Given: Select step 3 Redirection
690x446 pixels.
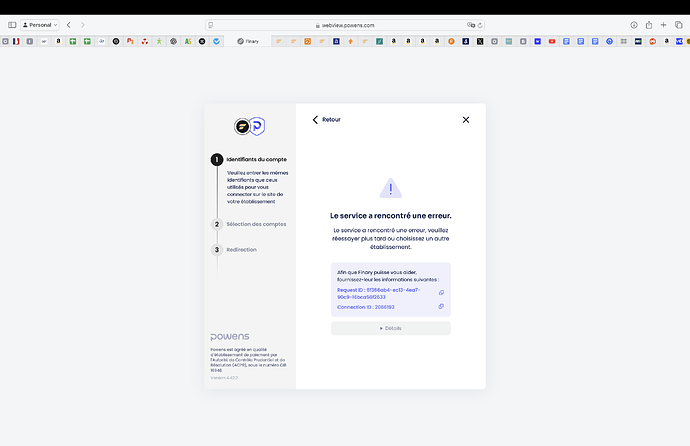Looking at the screenshot, I should pyautogui.click(x=234, y=250).
